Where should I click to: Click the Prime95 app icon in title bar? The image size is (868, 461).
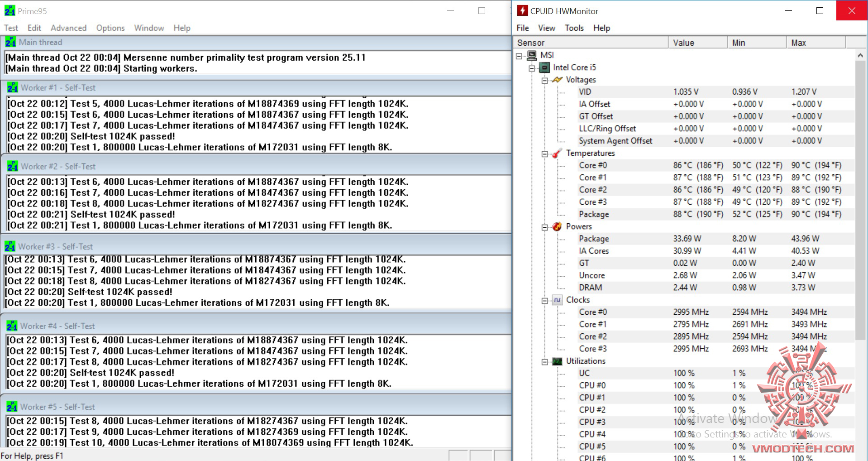pos(10,10)
